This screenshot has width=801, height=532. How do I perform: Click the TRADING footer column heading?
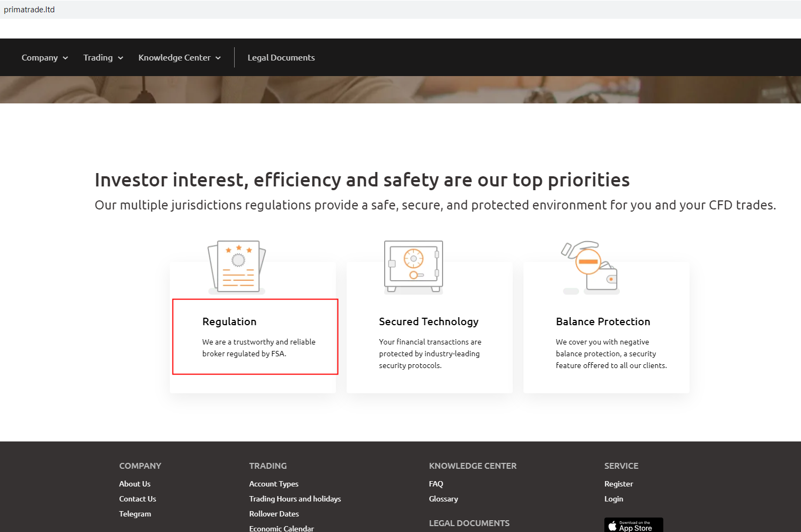tap(268, 466)
